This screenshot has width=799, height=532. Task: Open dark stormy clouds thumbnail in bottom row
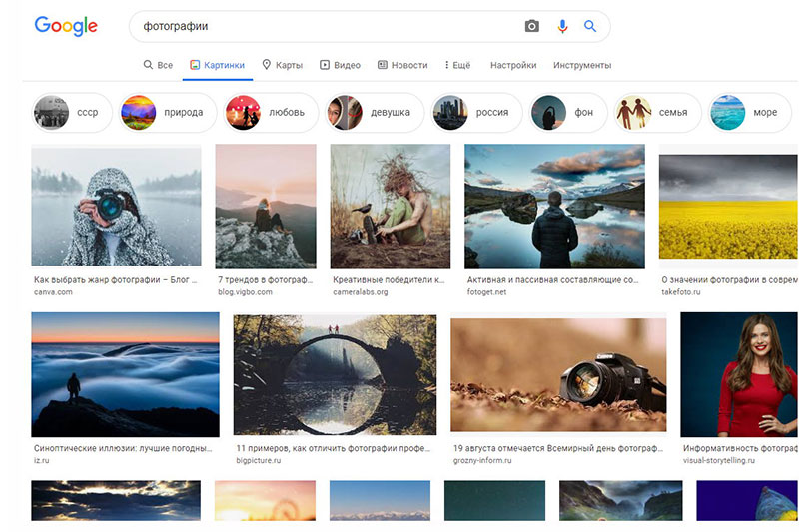click(116, 500)
